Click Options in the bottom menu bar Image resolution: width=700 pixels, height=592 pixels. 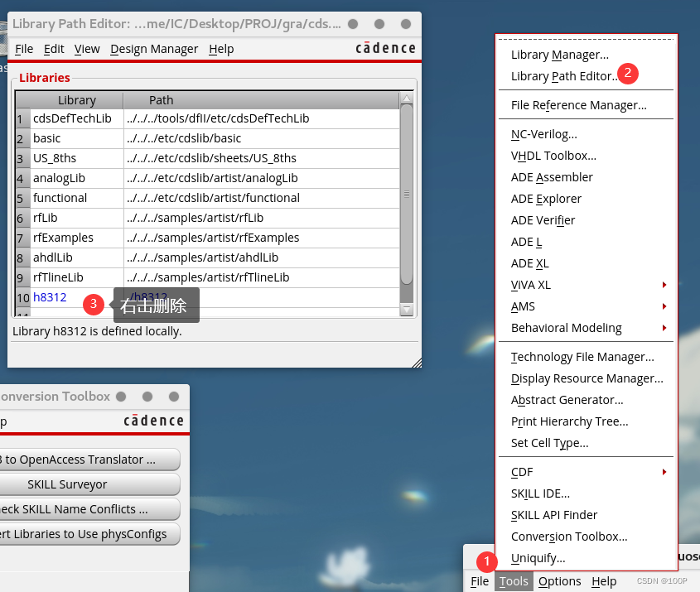(559, 581)
